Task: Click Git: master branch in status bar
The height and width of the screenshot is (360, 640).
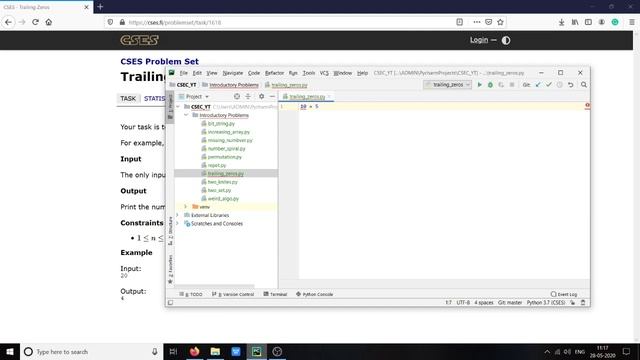Action: click(510, 303)
